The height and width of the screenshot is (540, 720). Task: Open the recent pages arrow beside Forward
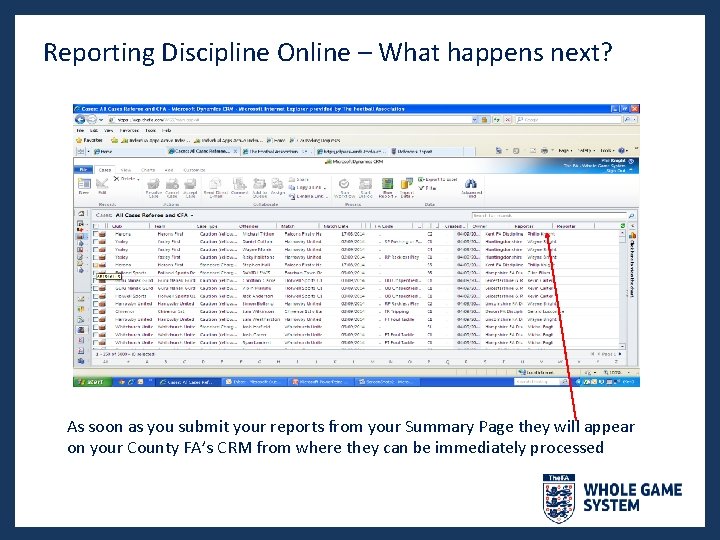[101, 120]
